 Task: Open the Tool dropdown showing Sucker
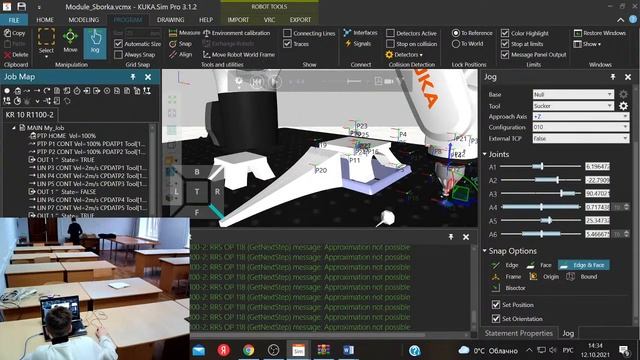(x=573, y=106)
